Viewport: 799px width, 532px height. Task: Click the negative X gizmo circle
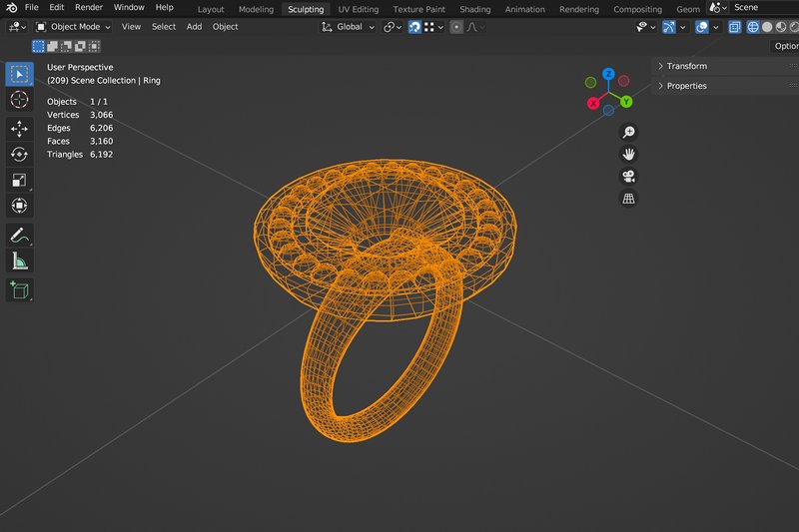tap(623, 81)
